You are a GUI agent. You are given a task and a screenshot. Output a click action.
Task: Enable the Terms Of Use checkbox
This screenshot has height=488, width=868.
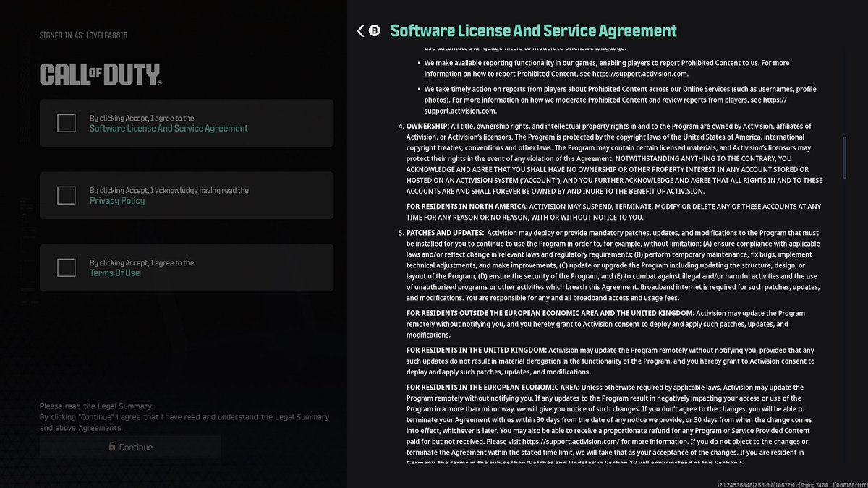67,267
